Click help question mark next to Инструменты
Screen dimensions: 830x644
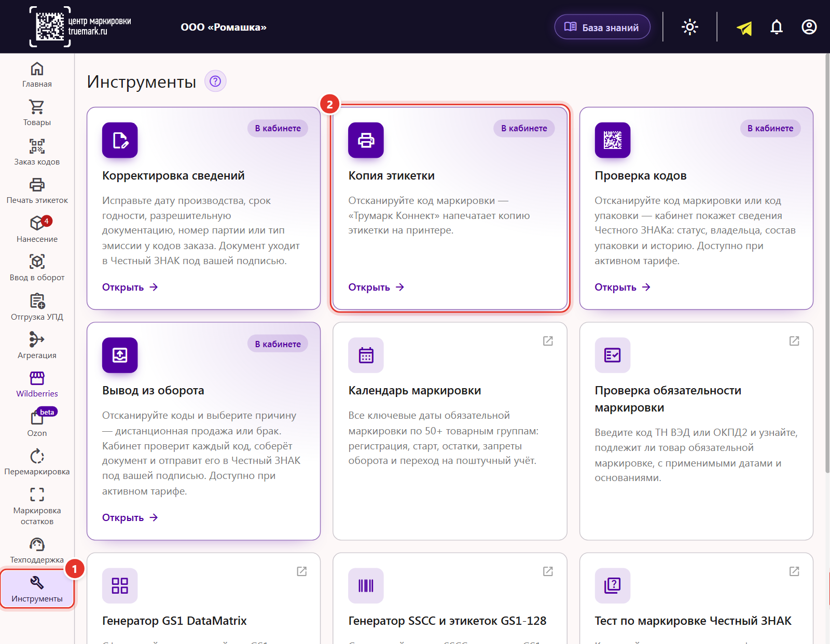click(215, 81)
